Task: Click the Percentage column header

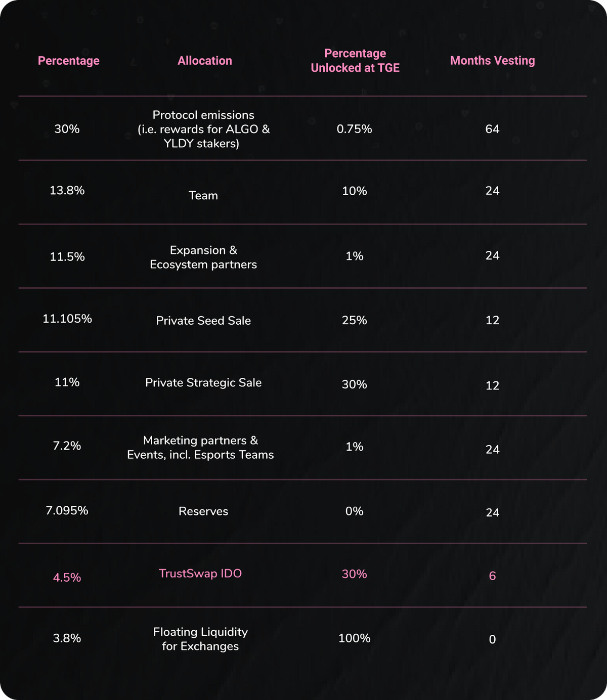Action: point(69,61)
